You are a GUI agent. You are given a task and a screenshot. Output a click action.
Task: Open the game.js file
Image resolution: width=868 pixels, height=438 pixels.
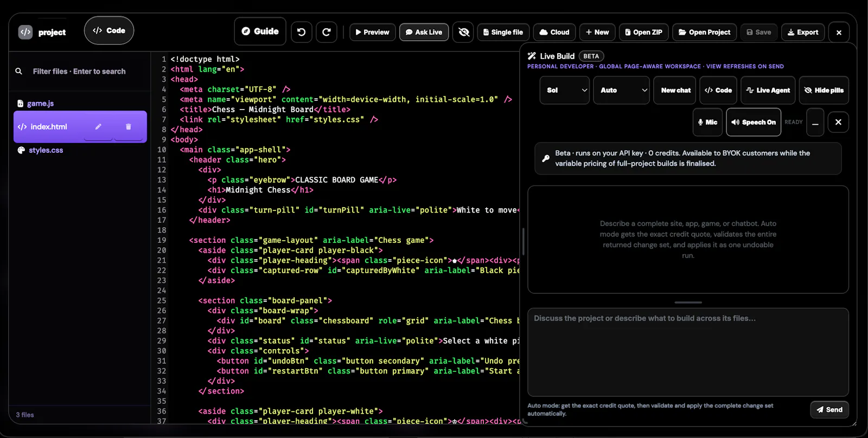(x=41, y=103)
